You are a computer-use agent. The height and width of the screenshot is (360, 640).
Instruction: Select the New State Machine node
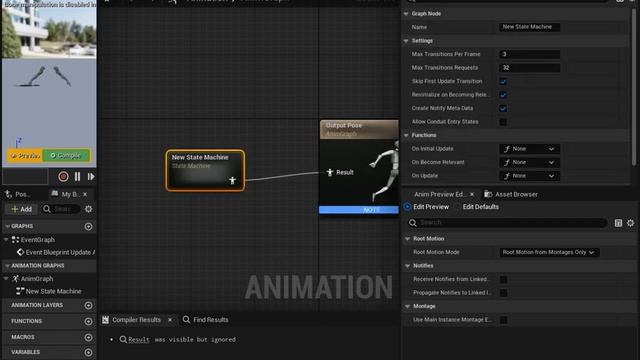click(x=205, y=170)
